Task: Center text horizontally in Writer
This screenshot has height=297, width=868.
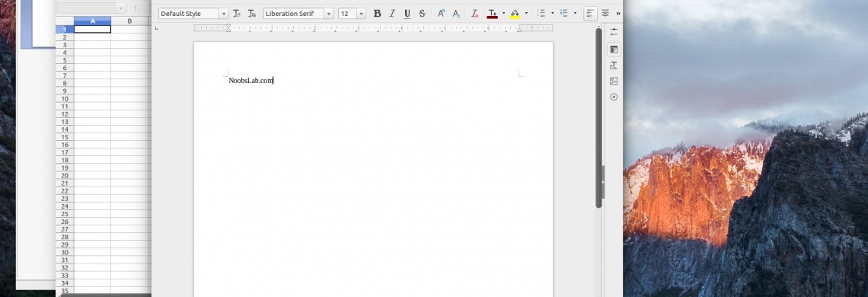Action: point(605,13)
